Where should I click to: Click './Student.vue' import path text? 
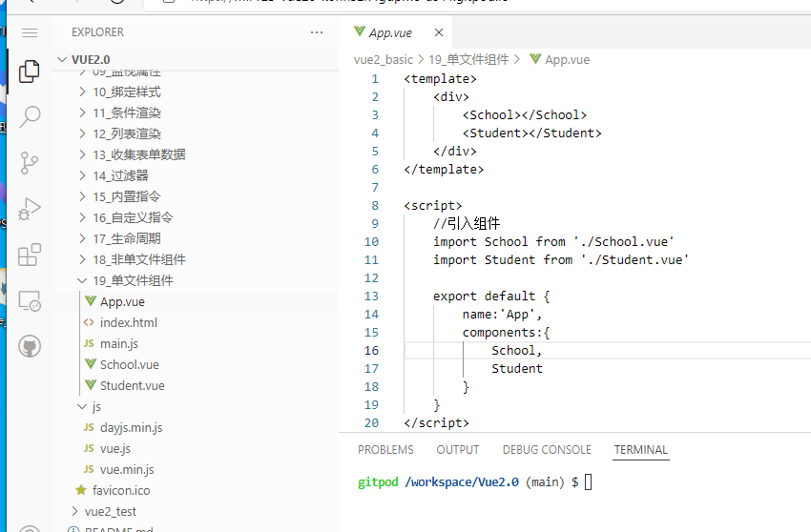click(x=634, y=259)
